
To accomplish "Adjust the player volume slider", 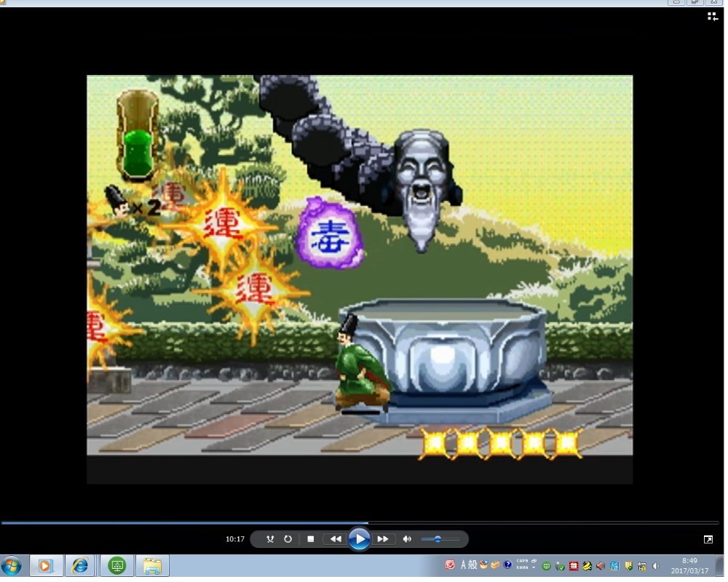I will click(440, 539).
